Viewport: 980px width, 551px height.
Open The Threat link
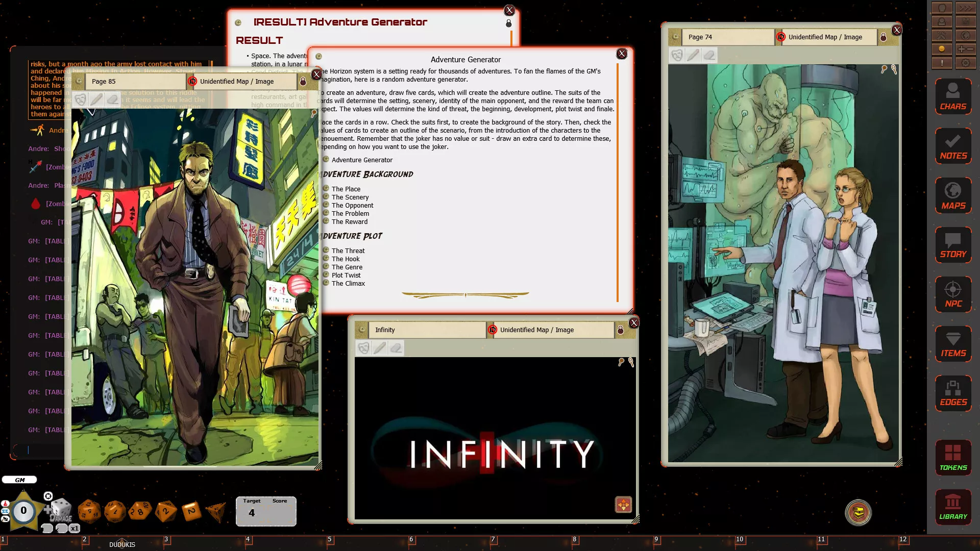(x=348, y=251)
